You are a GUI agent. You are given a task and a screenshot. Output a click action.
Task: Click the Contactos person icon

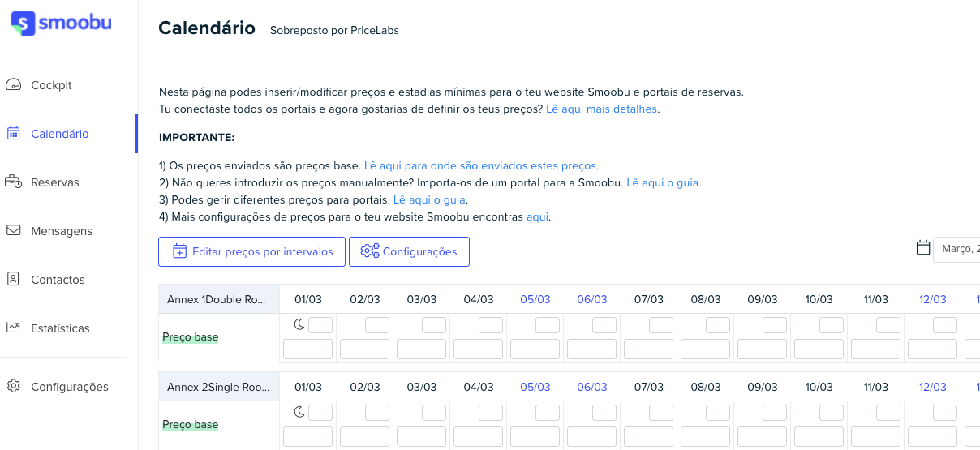click(x=13, y=279)
